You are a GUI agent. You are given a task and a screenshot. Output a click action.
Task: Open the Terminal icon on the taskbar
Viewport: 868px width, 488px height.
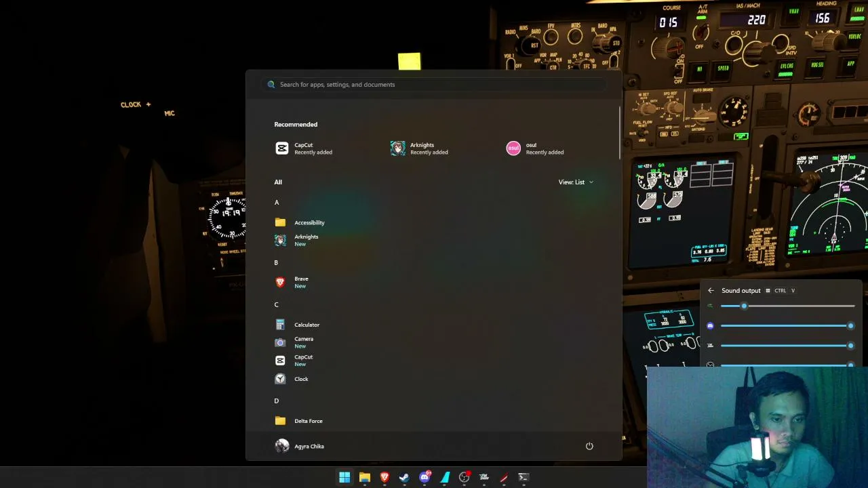tap(524, 477)
